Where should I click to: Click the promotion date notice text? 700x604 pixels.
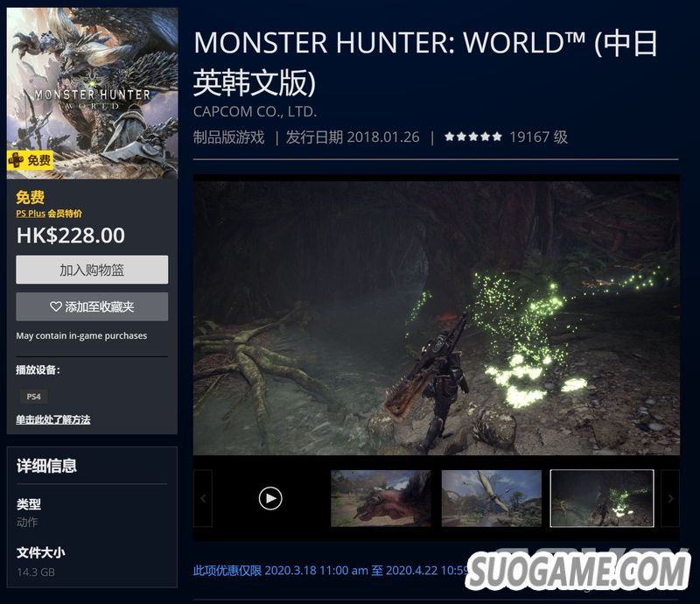click(x=332, y=571)
